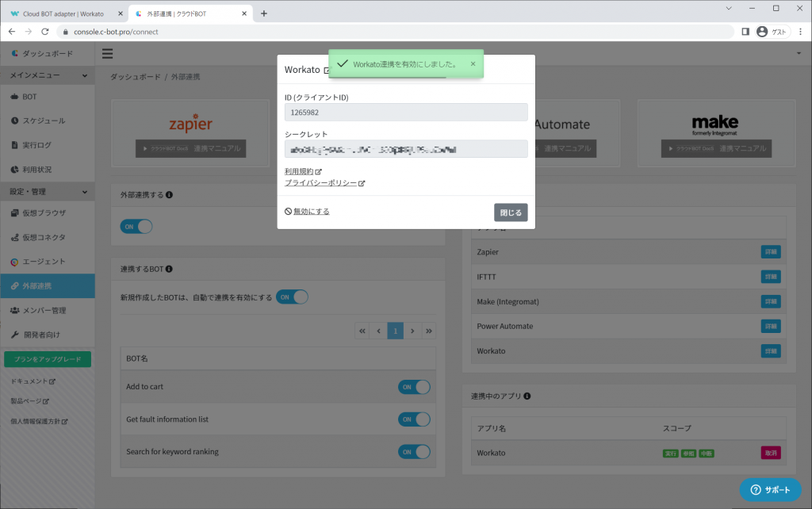Viewport: 812px width, 509px height.
Task: Toggle the 外部連携する ON switch
Action: 136,226
